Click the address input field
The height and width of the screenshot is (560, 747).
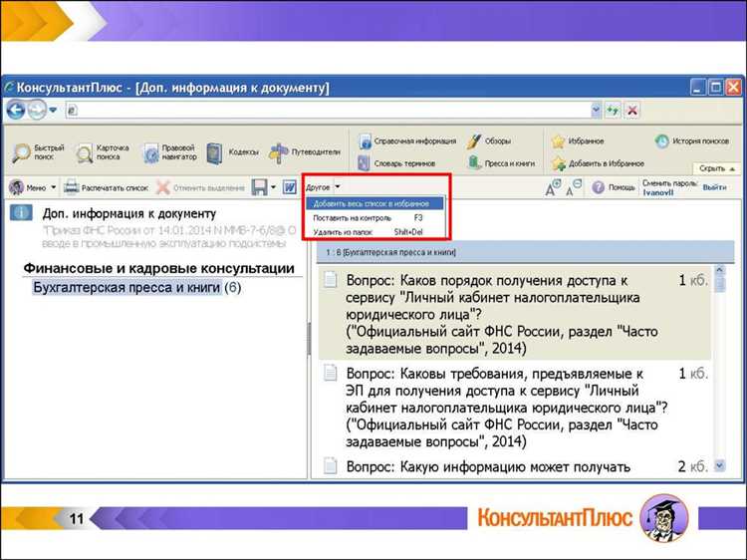coord(329,110)
